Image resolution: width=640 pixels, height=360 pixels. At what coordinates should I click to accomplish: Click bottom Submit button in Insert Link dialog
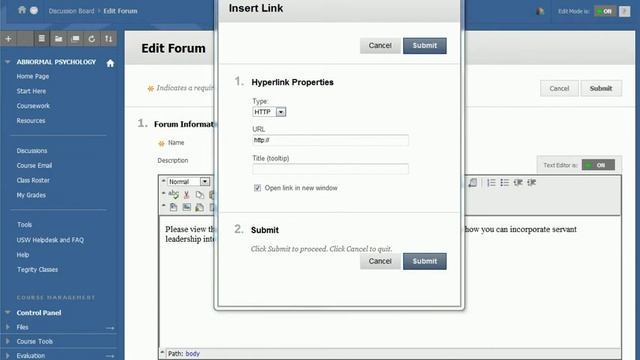(425, 261)
